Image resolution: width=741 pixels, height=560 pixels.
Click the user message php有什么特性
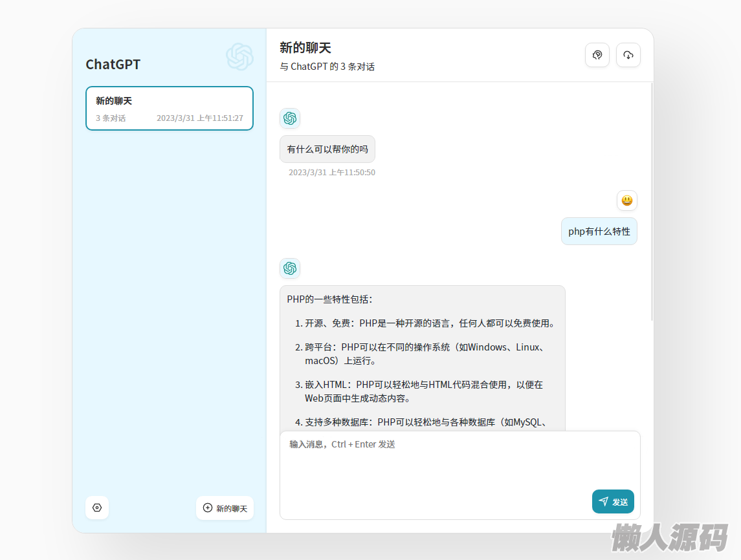[599, 232]
